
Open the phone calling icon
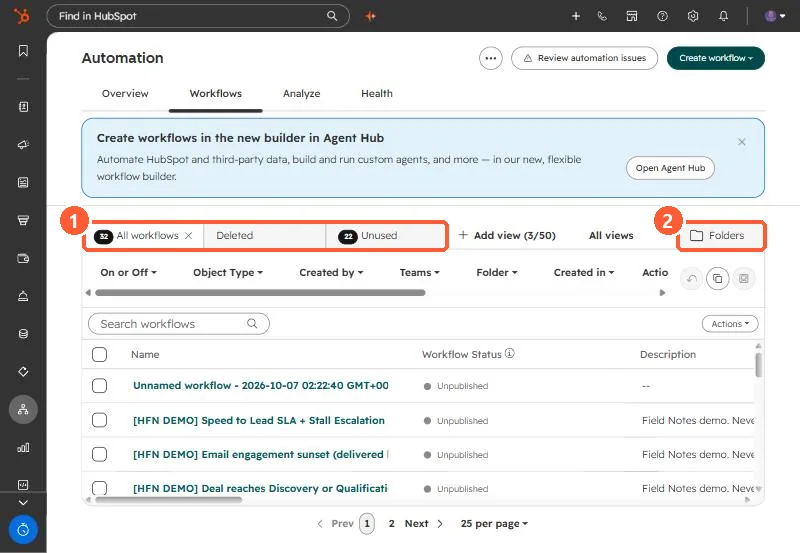(x=602, y=16)
